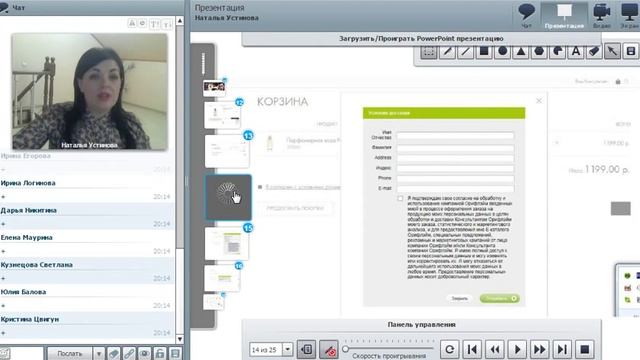Image resolution: width=640 pixels, height=360 pixels.
Task: Select the arrow pointer tool
Action: (x=613, y=52)
